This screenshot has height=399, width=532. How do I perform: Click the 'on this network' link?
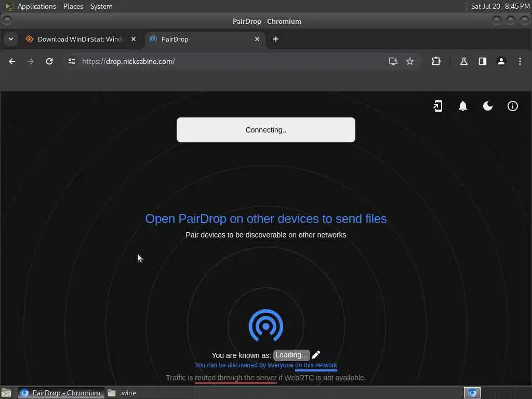coord(316,365)
